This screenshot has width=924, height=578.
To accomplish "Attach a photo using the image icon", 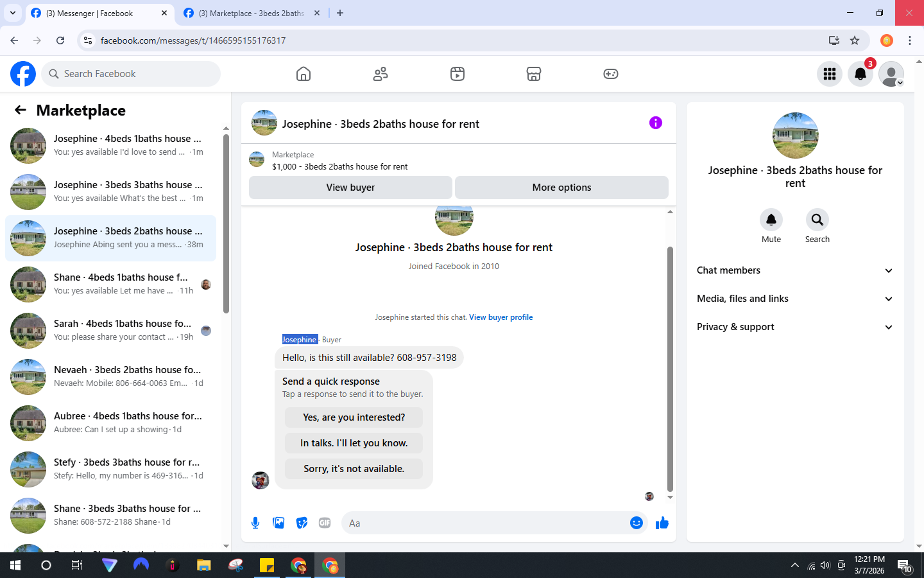I will [x=278, y=523].
